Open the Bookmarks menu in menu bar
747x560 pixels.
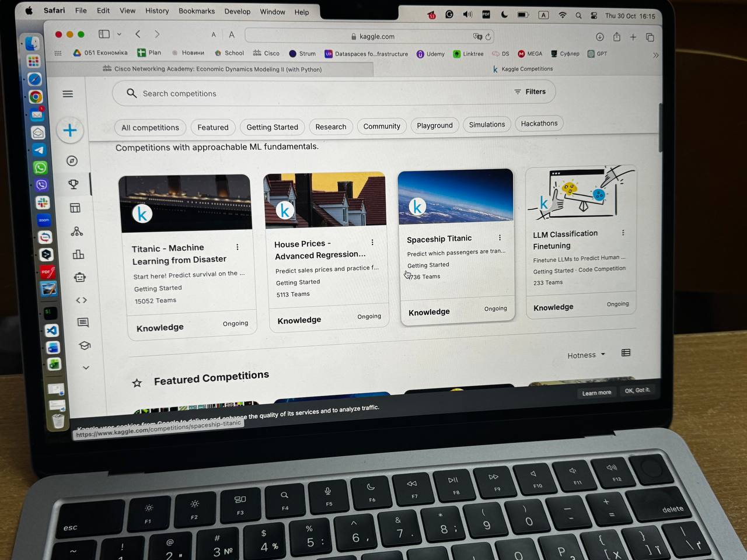197,11
